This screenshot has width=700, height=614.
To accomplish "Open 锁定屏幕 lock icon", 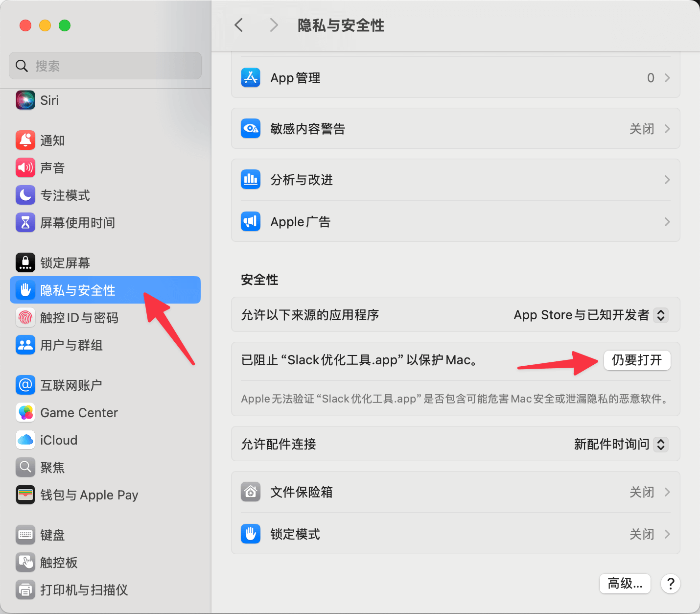I will click(25, 263).
